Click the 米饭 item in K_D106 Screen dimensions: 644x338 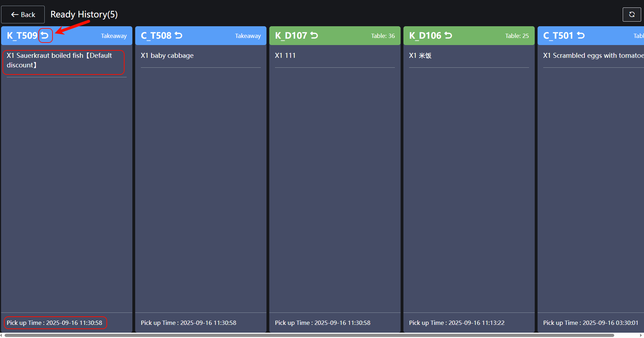coord(420,56)
